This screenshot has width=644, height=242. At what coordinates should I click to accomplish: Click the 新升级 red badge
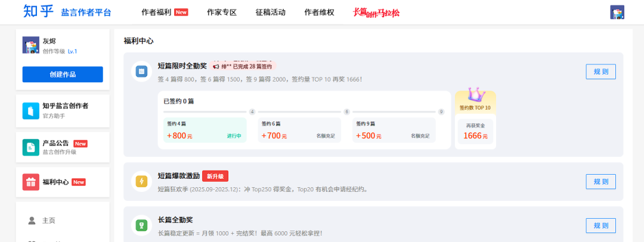coord(215,176)
